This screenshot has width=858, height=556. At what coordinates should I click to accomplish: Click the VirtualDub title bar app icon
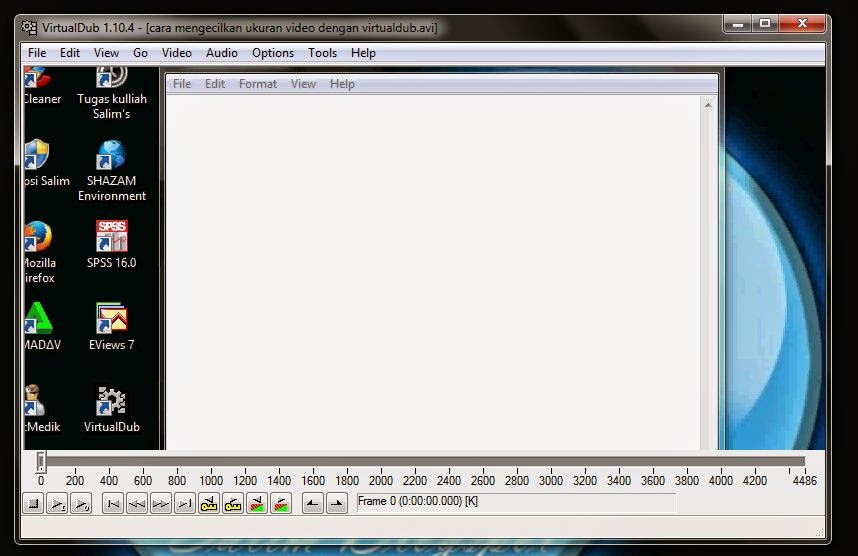tap(29, 27)
